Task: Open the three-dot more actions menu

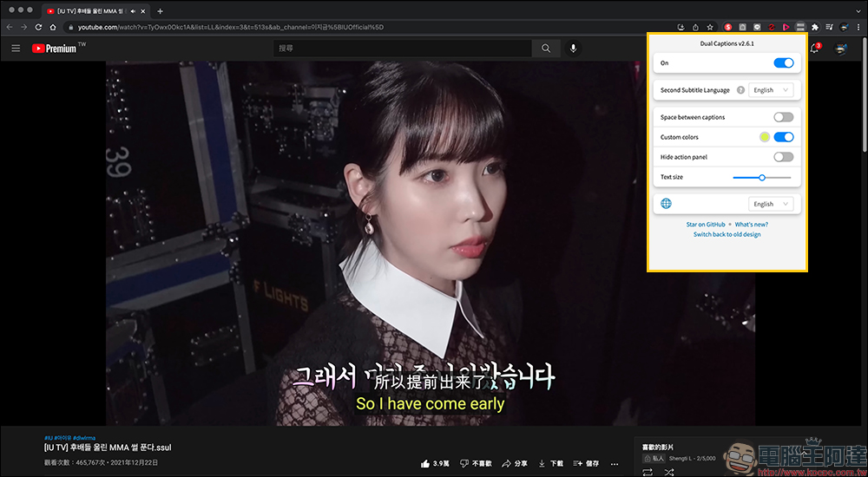Action: tap(614, 463)
